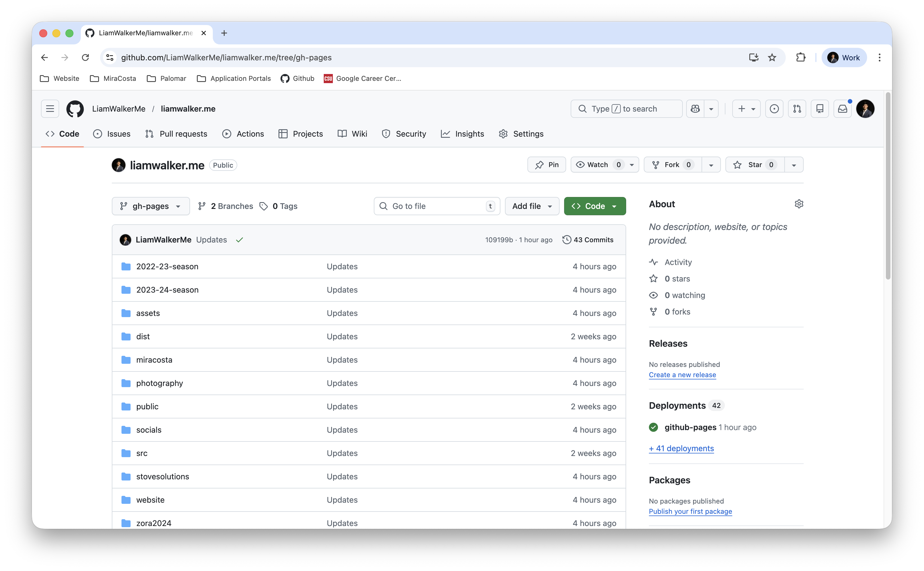View 2 Branches
This screenshot has height=571, width=924.
pos(226,206)
